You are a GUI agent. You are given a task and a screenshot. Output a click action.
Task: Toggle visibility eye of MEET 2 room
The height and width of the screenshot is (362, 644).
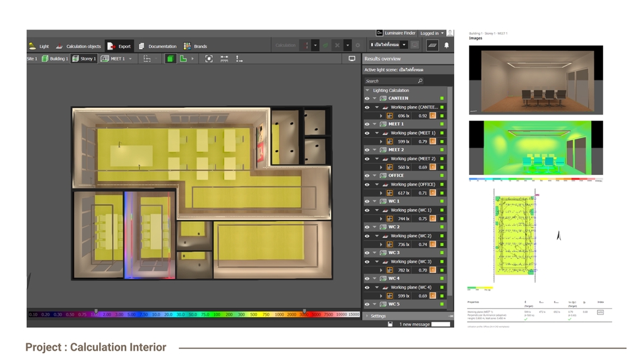click(367, 149)
